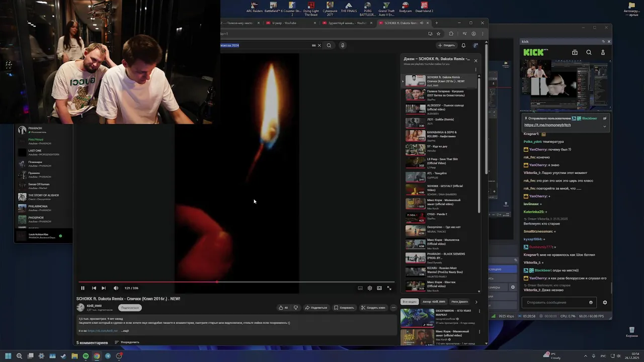Screen dimensions: 644x362
Task: Select Автор: Kirill_RWR filter chip
Action: (434, 302)
